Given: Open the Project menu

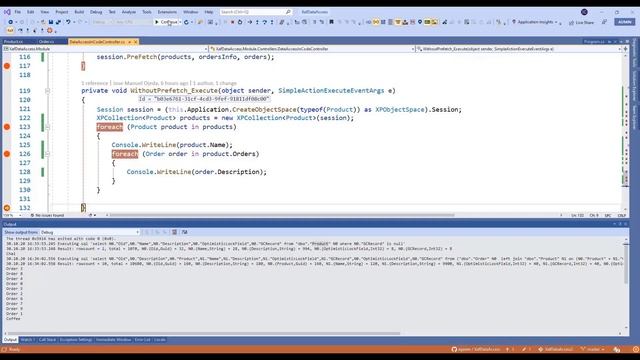Looking at the screenshot, I should click(x=62, y=12).
